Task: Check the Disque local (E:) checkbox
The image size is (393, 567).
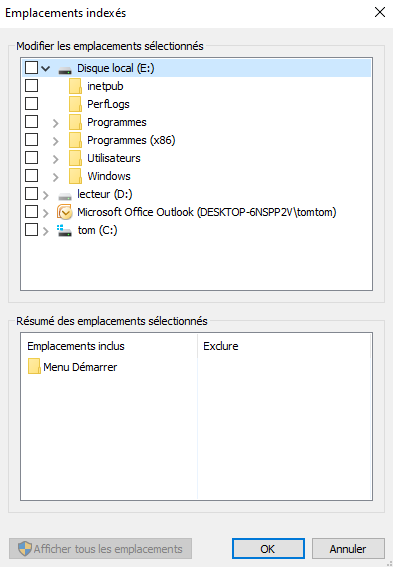Action: click(31, 68)
